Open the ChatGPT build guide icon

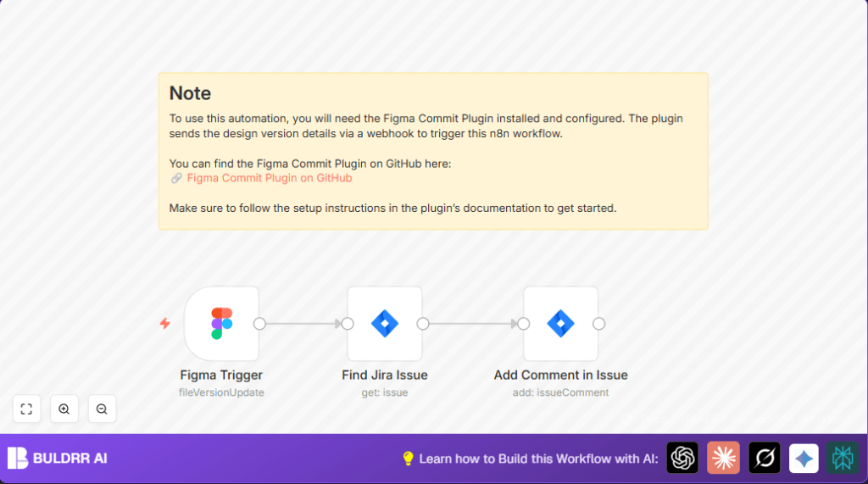(682, 458)
